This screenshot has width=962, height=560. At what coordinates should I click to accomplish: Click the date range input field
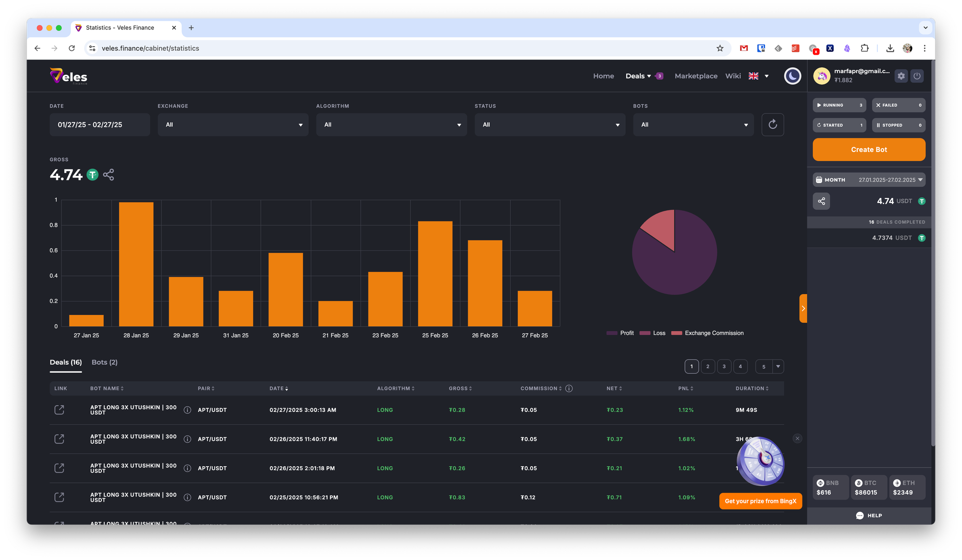(x=100, y=124)
